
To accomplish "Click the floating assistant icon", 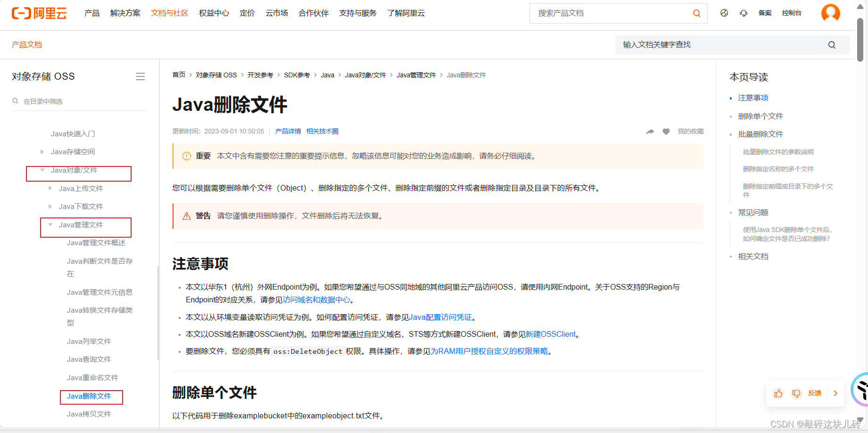I will tap(860, 390).
